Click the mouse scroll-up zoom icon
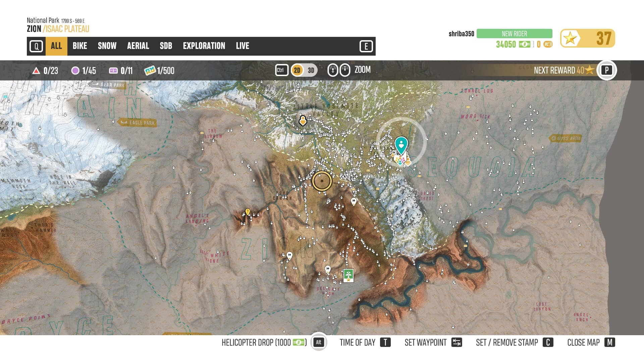Image resolution: width=644 pixels, height=362 pixels. click(x=345, y=70)
